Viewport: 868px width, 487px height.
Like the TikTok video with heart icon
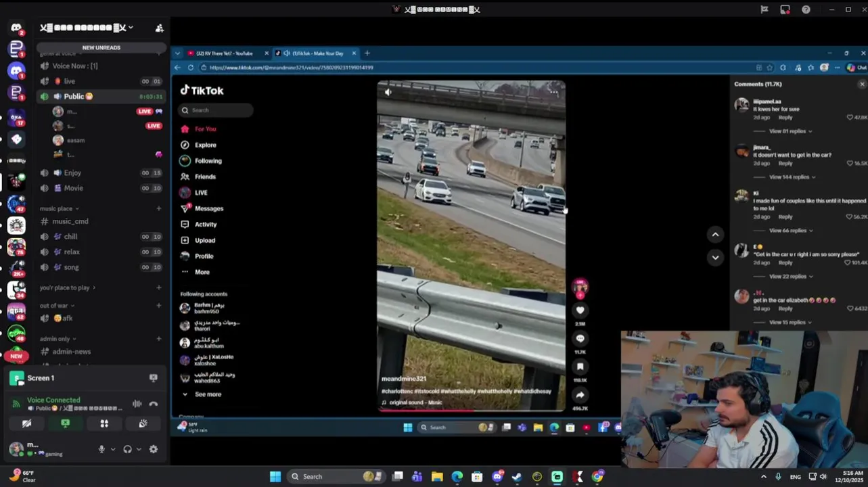coord(580,310)
